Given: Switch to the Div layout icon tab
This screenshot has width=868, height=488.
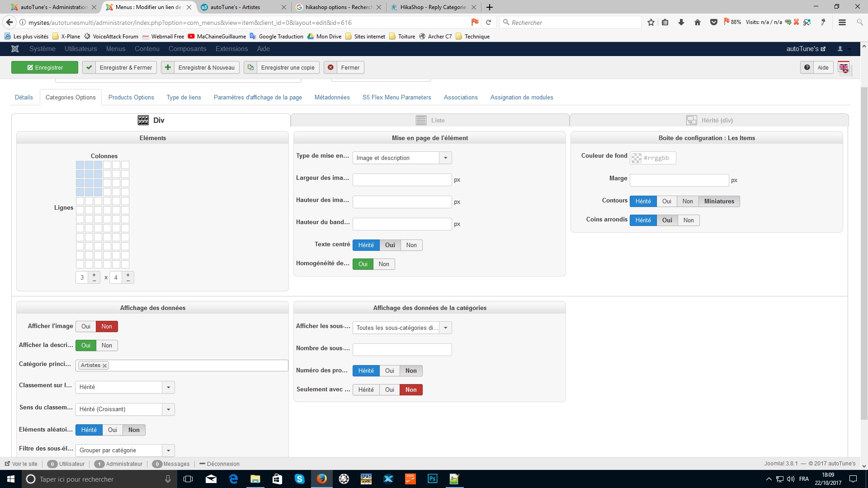Looking at the screenshot, I should pyautogui.click(x=143, y=120).
